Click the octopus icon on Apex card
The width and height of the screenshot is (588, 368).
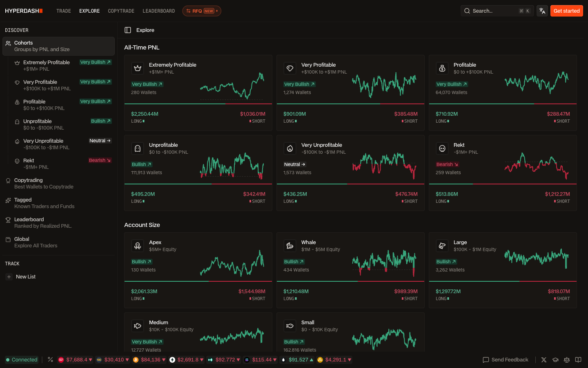(138, 246)
